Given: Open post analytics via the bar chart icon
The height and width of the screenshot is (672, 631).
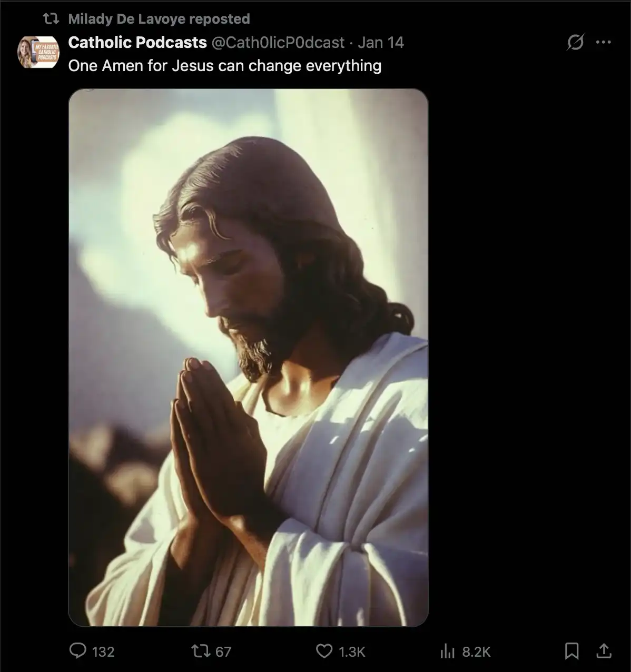Looking at the screenshot, I should coord(447,651).
